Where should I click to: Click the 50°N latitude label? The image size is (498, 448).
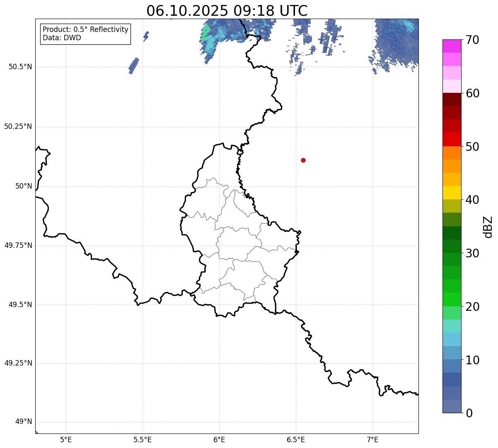[x=24, y=186]
